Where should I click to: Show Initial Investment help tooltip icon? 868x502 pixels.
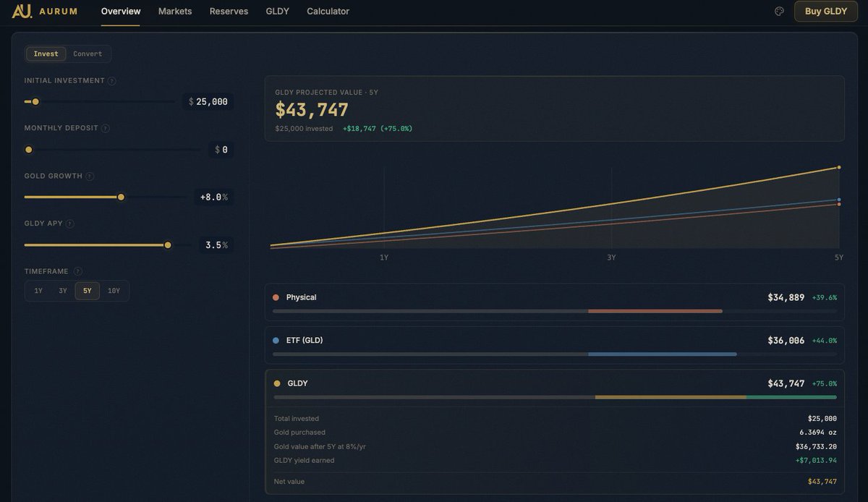(112, 81)
